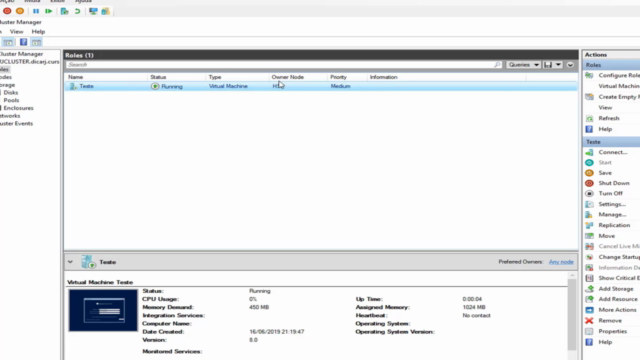Click Refresh in the Actions pane
This screenshot has height=360, width=640.
point(609,118)
